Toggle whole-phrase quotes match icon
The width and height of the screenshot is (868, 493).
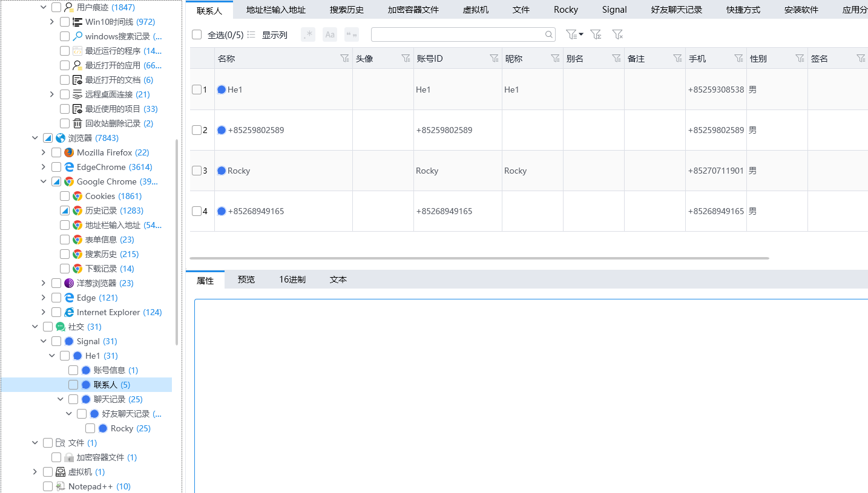pyautogui.click(x=351, y=34)
